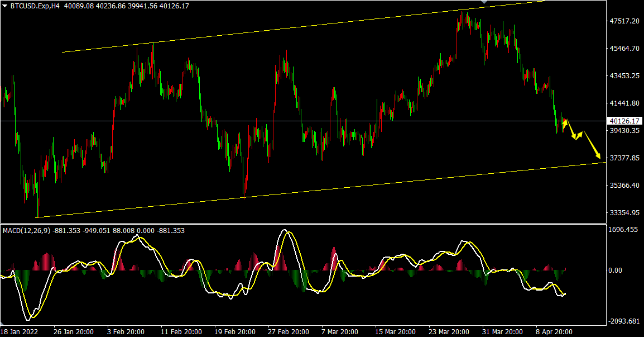Click the 23 Mar 20:00 time label

click(x=449, y=331)
